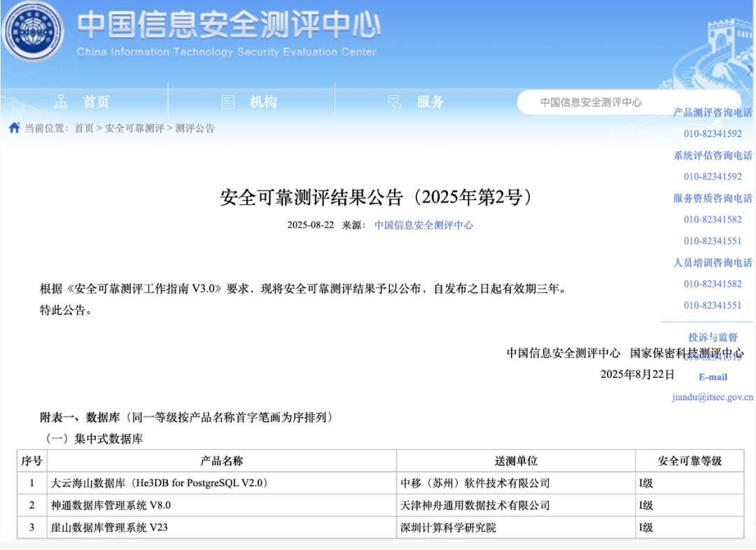
Task: Click the E-mail label in sidebar
Action: (713, 377)
